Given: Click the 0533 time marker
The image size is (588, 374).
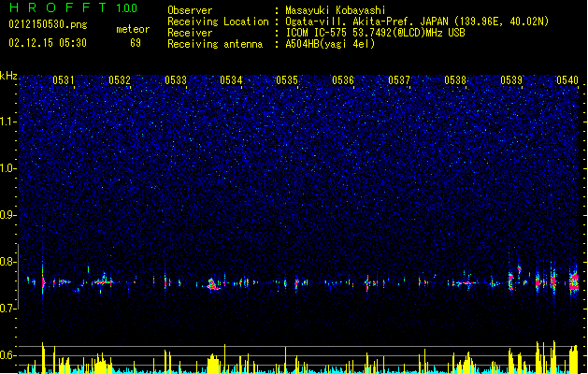Looking at the screenshot, I should coord(176,80).
